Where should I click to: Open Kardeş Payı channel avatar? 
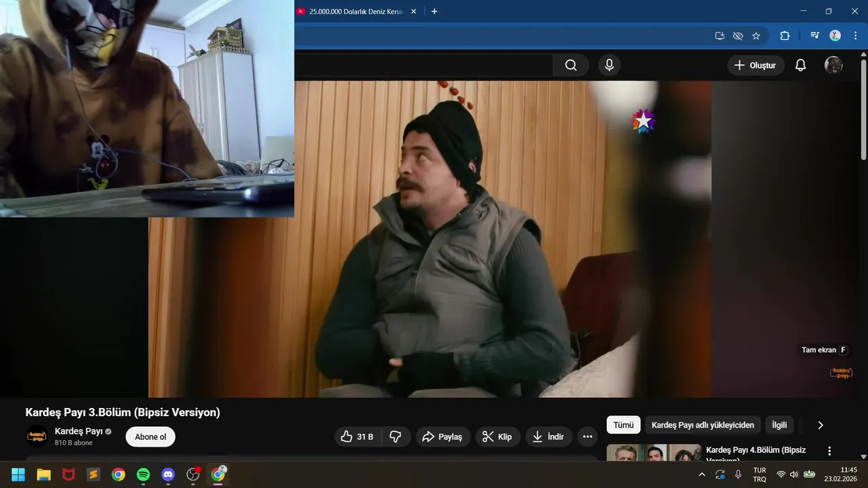(x=37, y=436)
